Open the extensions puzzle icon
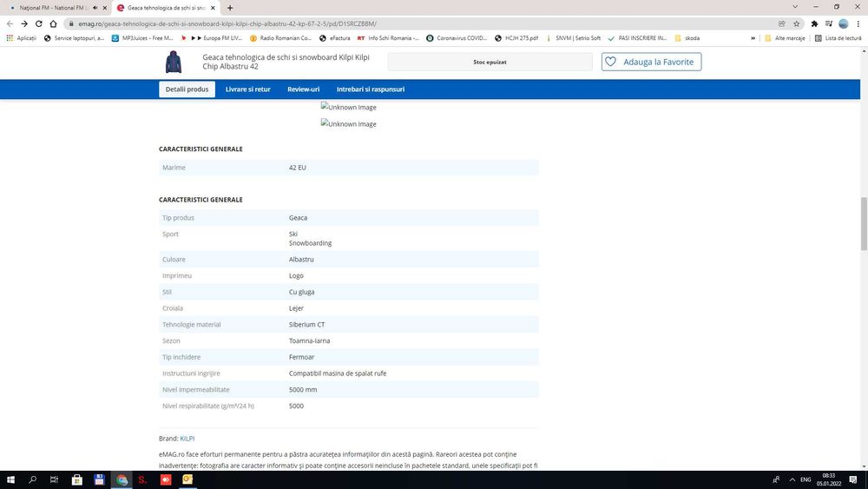Screen dimensions: 868x489 pos(814,23)
